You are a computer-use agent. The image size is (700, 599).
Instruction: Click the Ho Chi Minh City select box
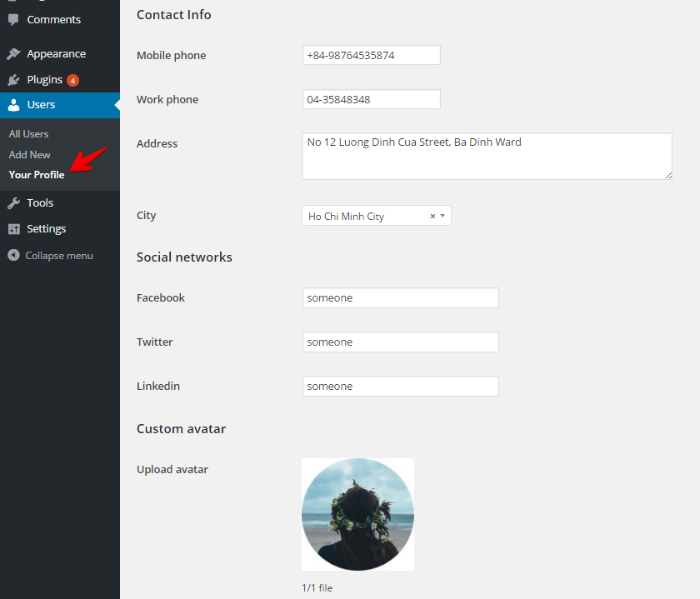pyautogui.click(x=377, y=216)
